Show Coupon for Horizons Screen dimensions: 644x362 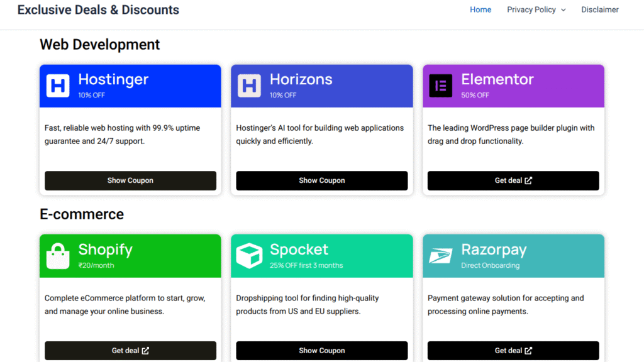321,180
